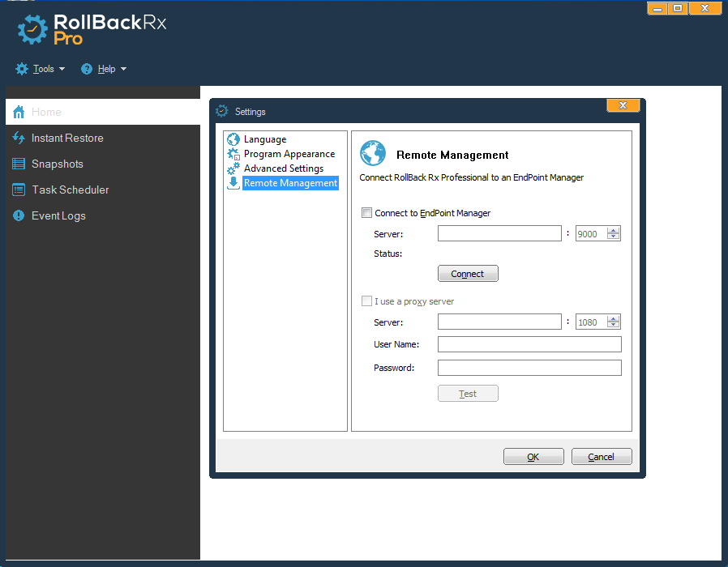The image size is (728, 567).
Task: Select Program Appearance settings category
Action: 289,154
